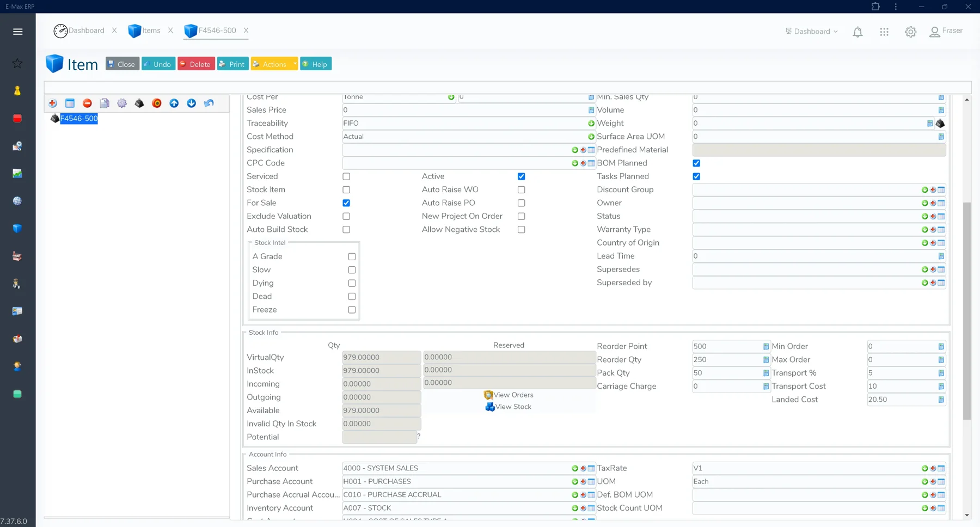Viewport: 980px width, 527px height.
Task: Enable Allow Negative Stock checkbox
Action: [x=522, y=230]
